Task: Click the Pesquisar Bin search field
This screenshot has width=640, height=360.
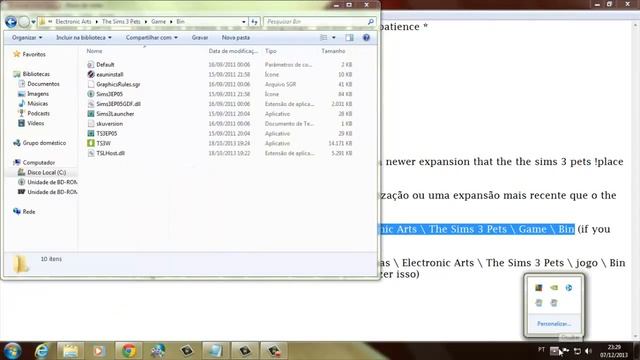Action: (316, 22)
